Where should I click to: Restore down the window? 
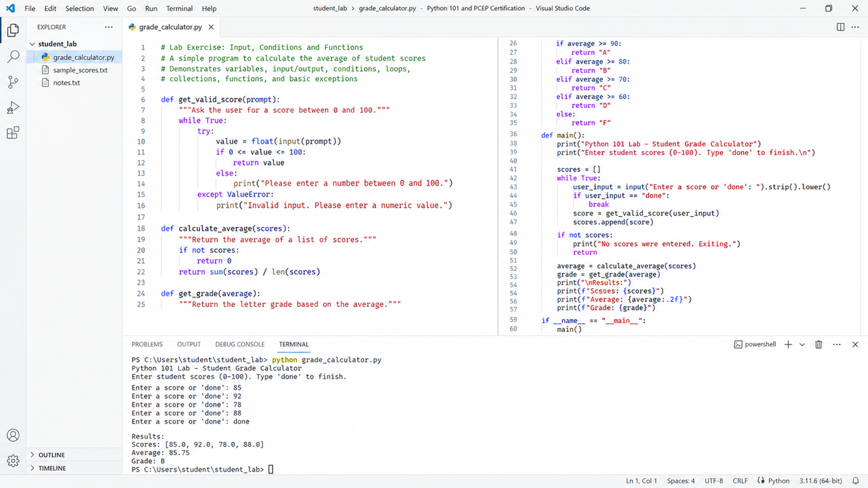829,8
